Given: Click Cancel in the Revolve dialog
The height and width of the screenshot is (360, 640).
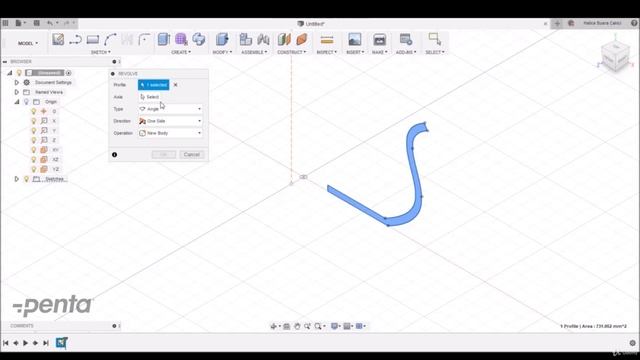Looking at the screenshot, I should click(191, 155).
